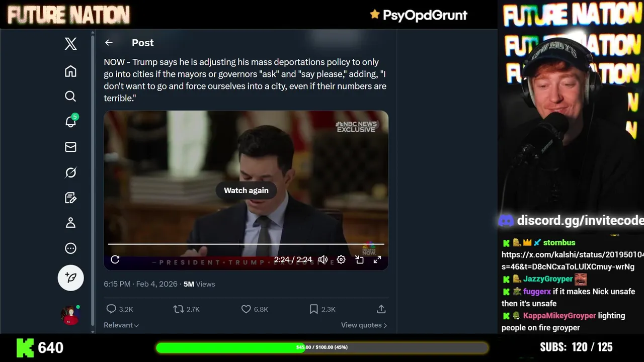Click the 5M Views count
This screenshot has width=644, height=362.
point(199,284)
